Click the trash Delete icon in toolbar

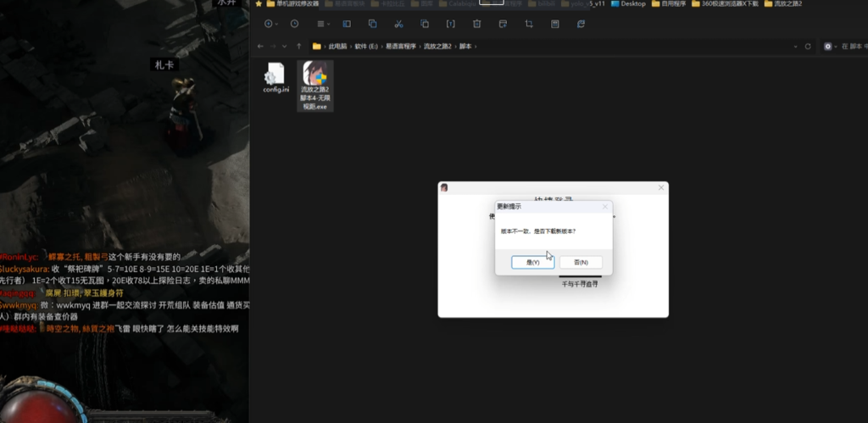point(476,24)
